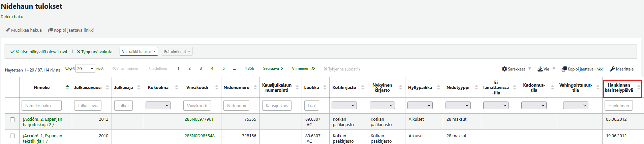The width and height of the screenshot is (644, 144).
Task: Click the Määrittele wrench icon
Action: coord(613,69)
